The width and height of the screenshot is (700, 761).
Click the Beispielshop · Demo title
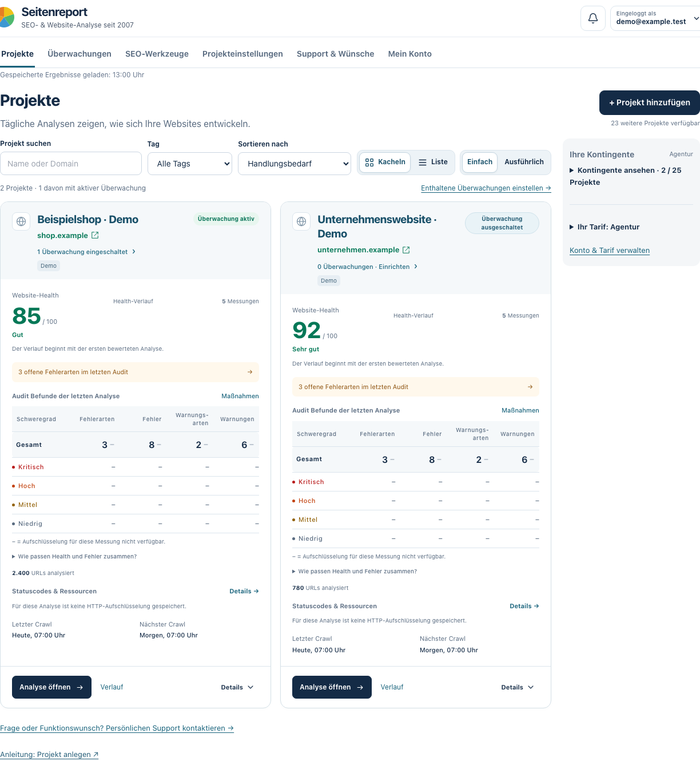(x=87, y=220)
